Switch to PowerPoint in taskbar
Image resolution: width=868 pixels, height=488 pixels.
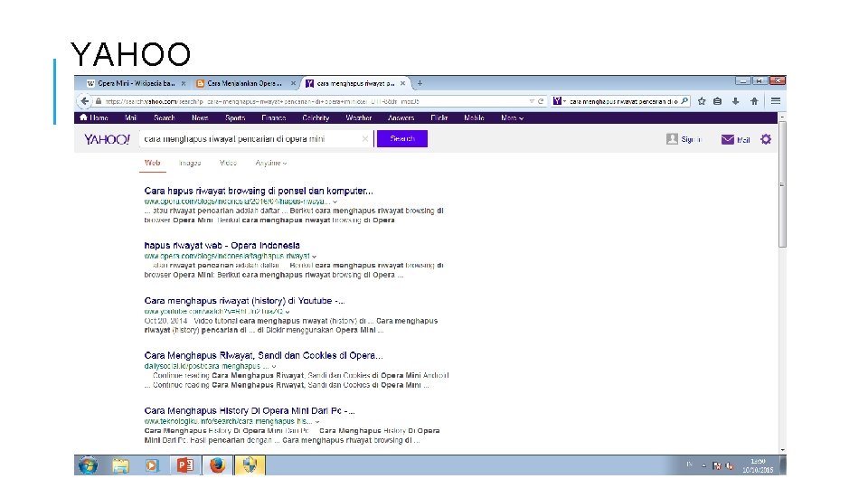pos(184,465)
